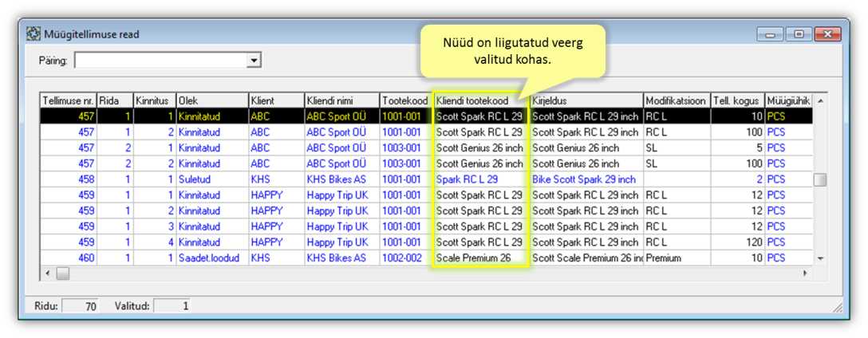Click the window resize grip corner
Screen dimensions: 868x338
pos(838,308)
